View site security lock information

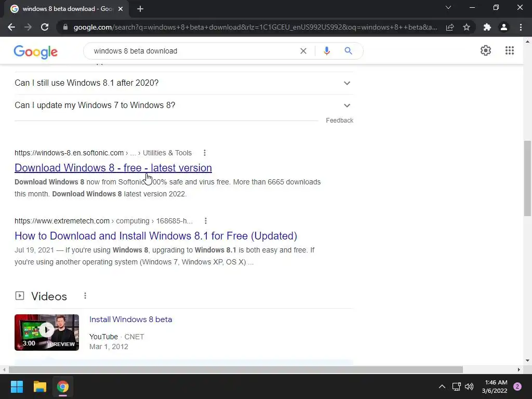(x=65, y=27)
